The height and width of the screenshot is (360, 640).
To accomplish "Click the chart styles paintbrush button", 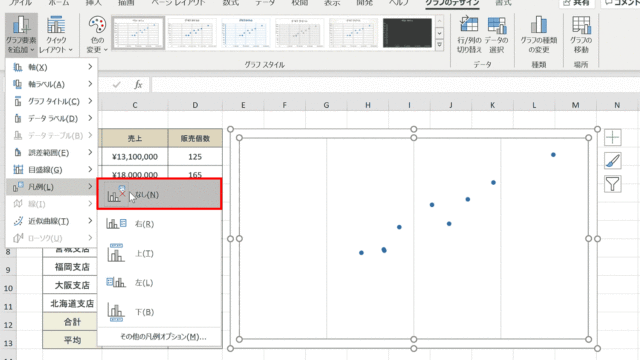I will coord(612,160).
